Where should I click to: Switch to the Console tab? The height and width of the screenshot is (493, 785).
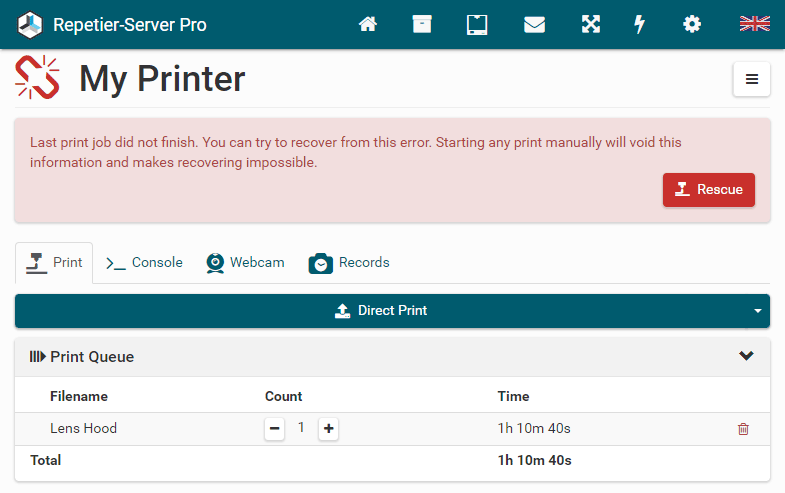pos(145,263)
